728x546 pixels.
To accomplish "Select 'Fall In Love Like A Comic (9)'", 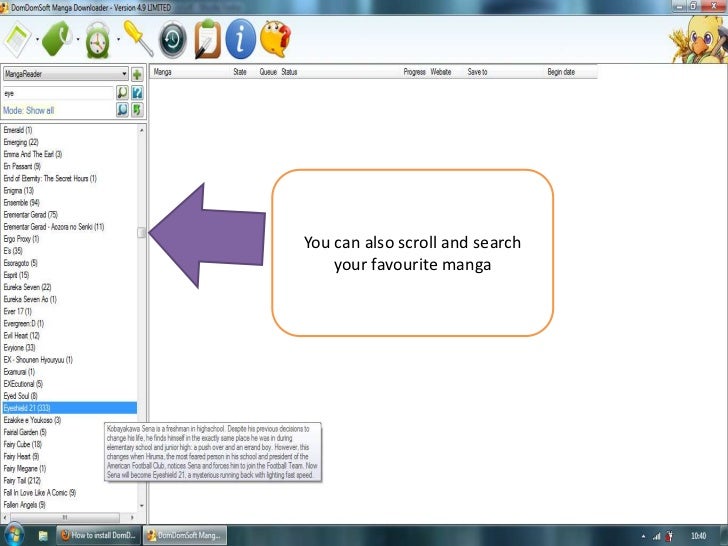I will 39,492.
